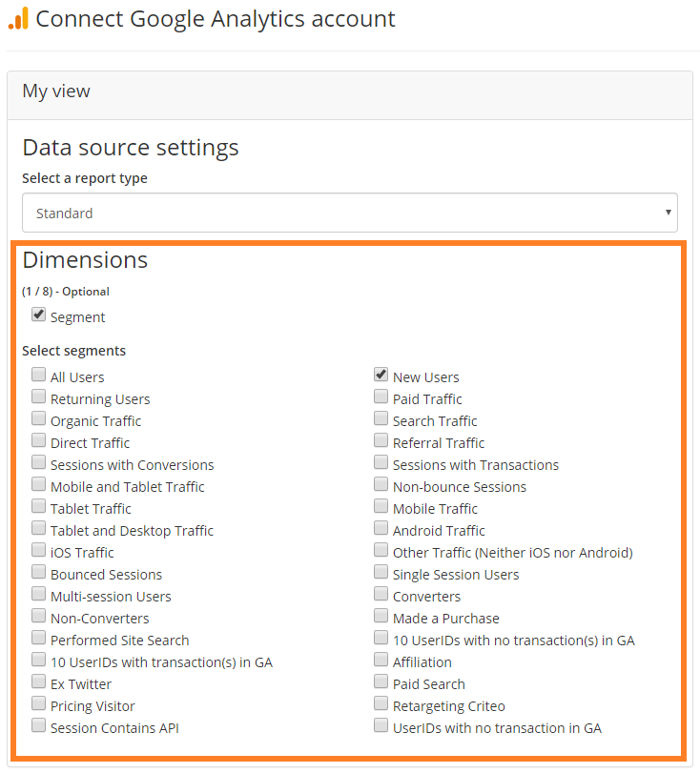Enable the iOS Traffic checkbox
Viewport: 700px width, 773px height.
tap(38, 550)
